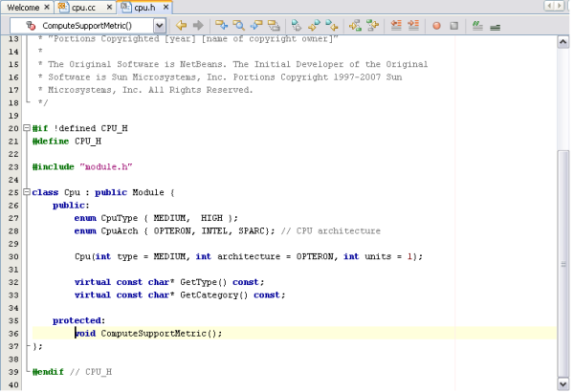Click the "units" parameter on line 30
574x392 pixels.
coord(378,256)
